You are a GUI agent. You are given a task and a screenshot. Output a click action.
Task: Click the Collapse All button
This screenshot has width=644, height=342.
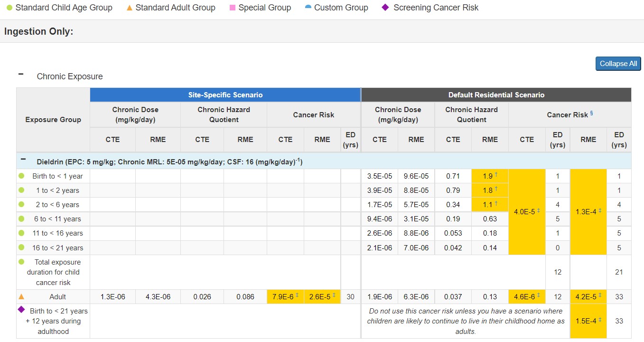pos(617,63)
